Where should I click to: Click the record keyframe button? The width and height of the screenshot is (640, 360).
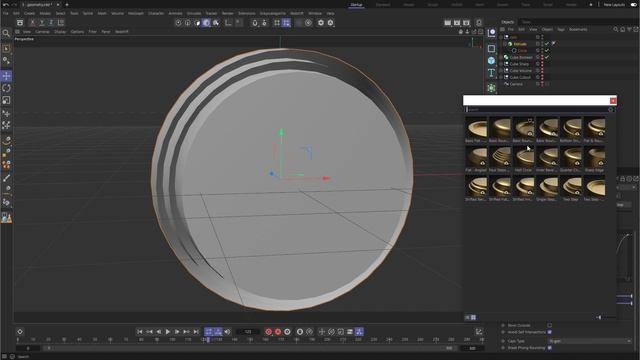click(269, 332)
